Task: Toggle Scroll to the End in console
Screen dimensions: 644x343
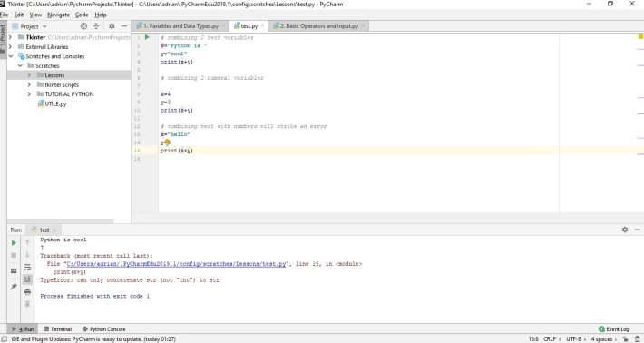Action: (27, 279)
